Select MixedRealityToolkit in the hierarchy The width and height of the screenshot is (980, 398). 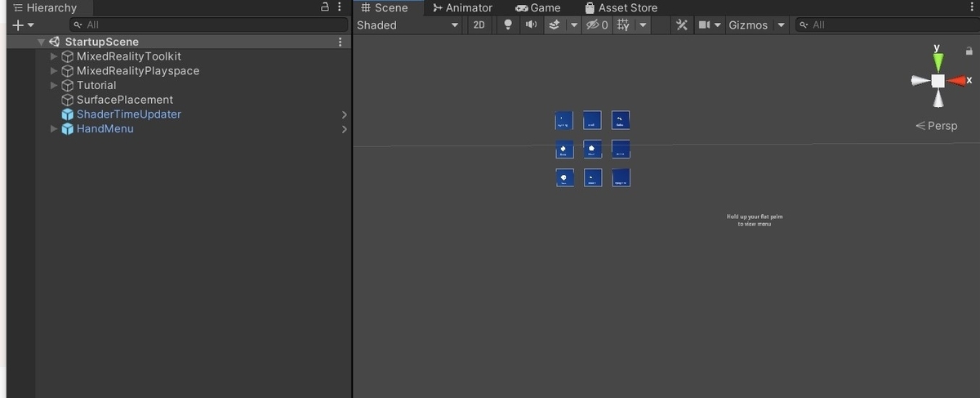pyautogui.click(x=129, y=56)
